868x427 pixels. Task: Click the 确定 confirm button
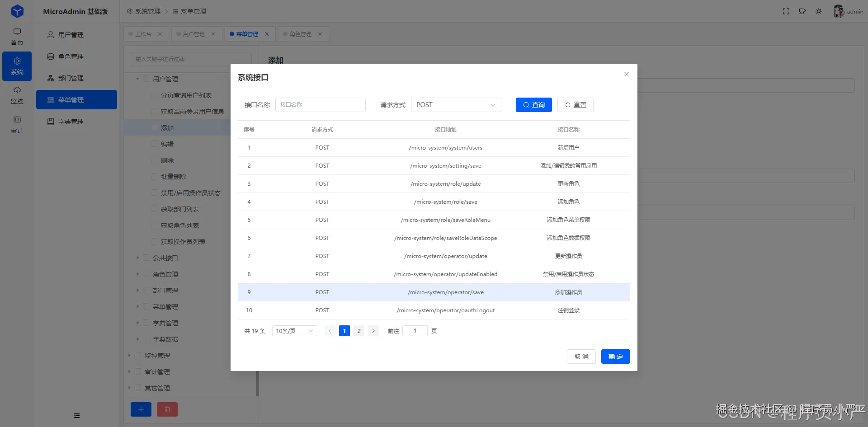point(615,356)
